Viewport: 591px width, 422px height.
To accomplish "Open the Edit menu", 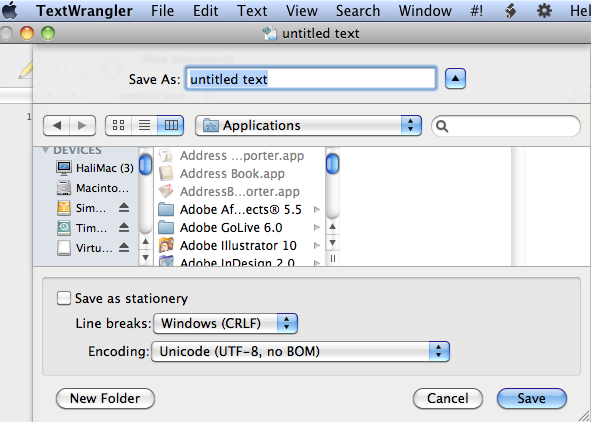I will 205,11.
